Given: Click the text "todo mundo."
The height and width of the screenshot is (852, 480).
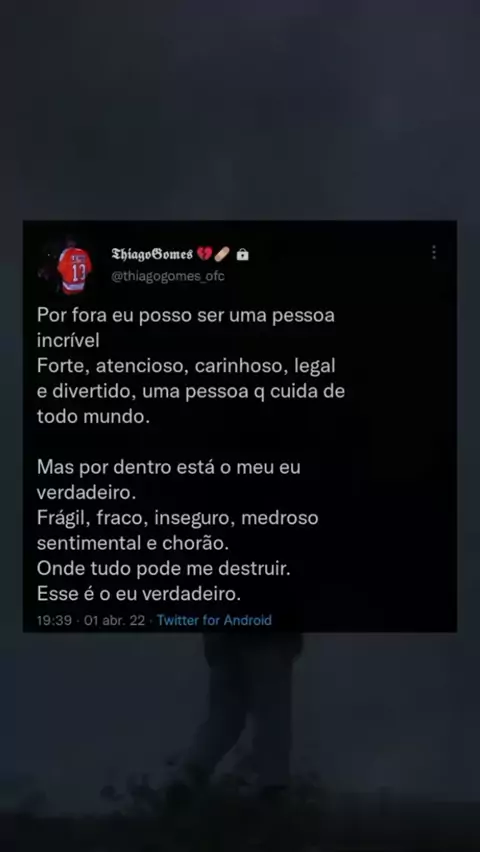Looking at the screenshot, I should (x=93, y=417).
